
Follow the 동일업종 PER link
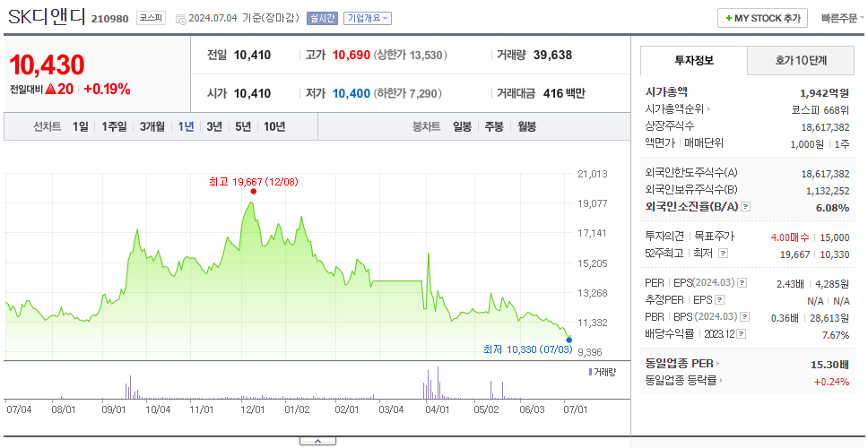pos(682,364)
